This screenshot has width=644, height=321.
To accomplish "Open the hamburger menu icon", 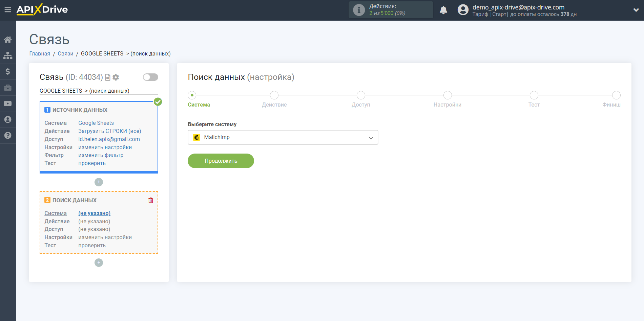I will (8, 10).
